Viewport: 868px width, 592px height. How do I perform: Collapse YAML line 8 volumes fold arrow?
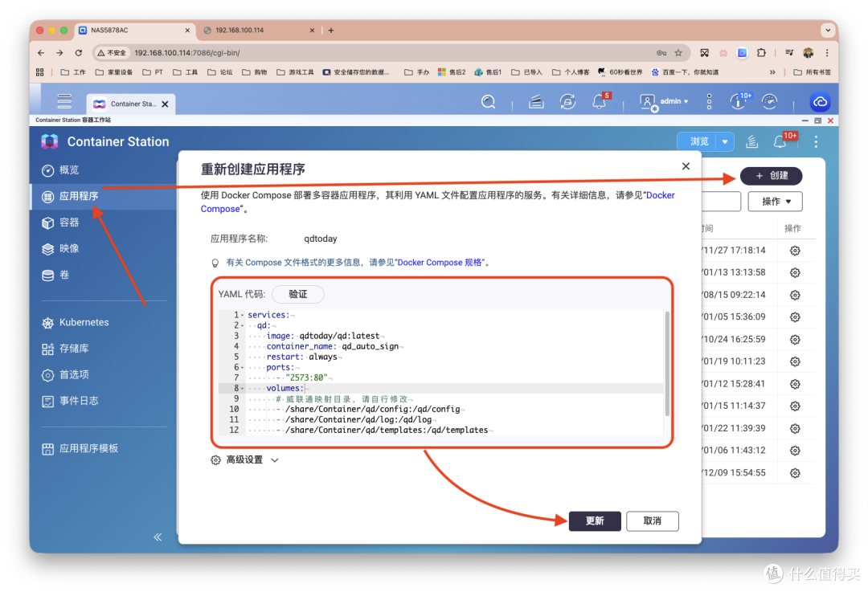pos(243,389)
